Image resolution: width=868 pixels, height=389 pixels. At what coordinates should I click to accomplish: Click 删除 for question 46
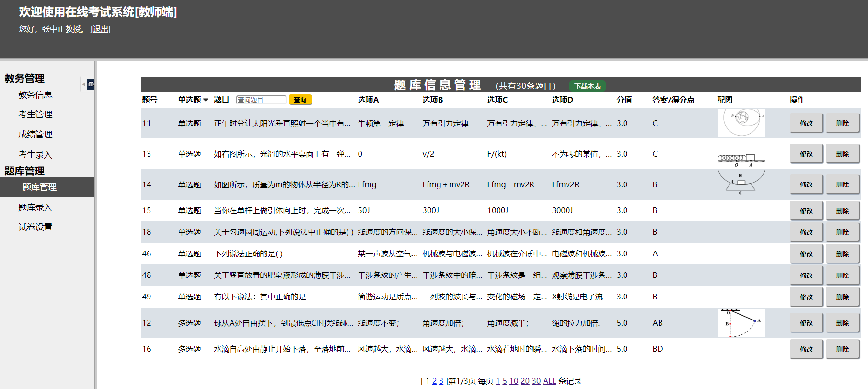842,254
